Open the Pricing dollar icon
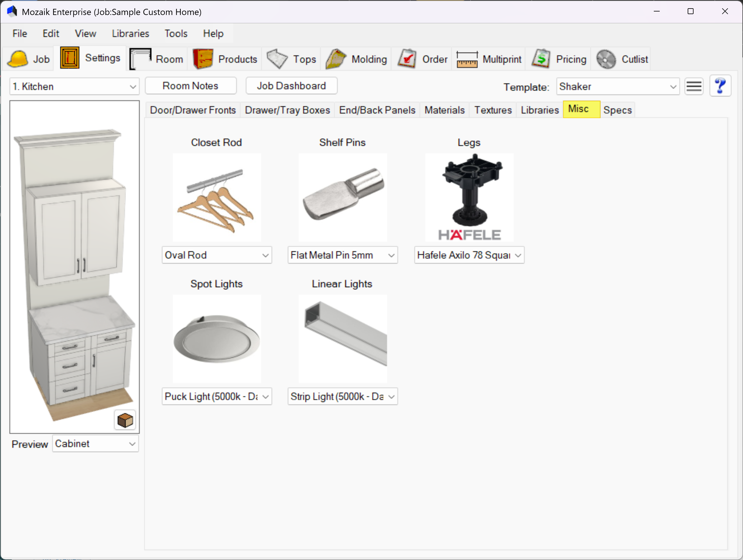The image size is (743, 560). tap(540, 59)
